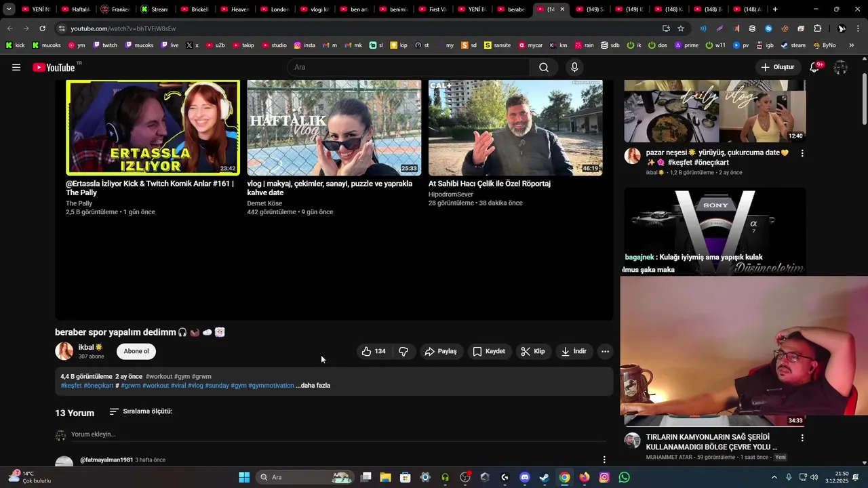Viewport: 868px width, 488px height.
Task: Like the video with 134 likes
Action: 374,351
